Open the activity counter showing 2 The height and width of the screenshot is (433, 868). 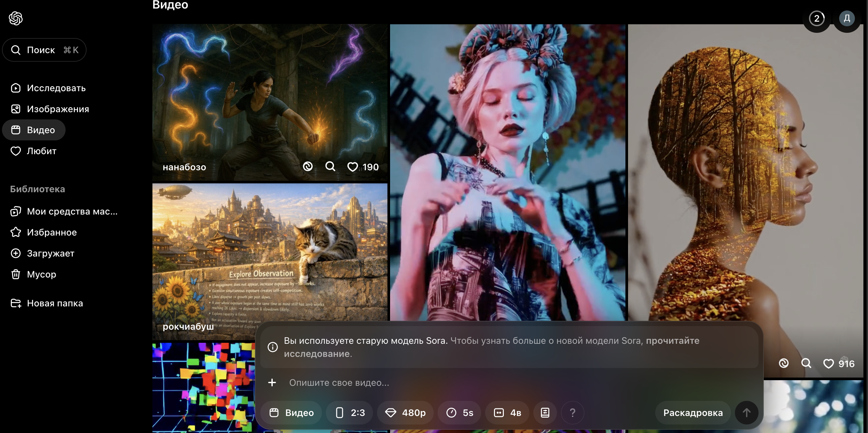817,18
